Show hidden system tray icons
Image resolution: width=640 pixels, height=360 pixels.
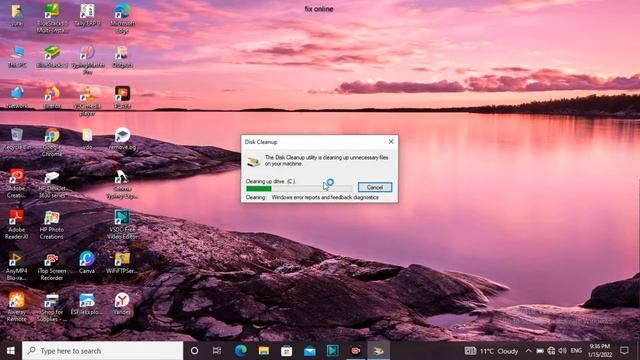point(528,351)
